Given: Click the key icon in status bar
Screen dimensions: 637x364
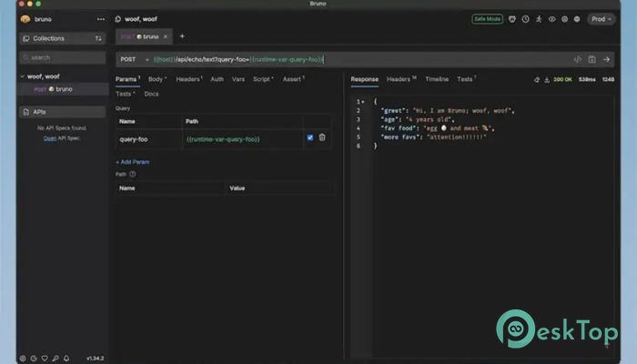Looking at the screenshot, I should point(56,359).
